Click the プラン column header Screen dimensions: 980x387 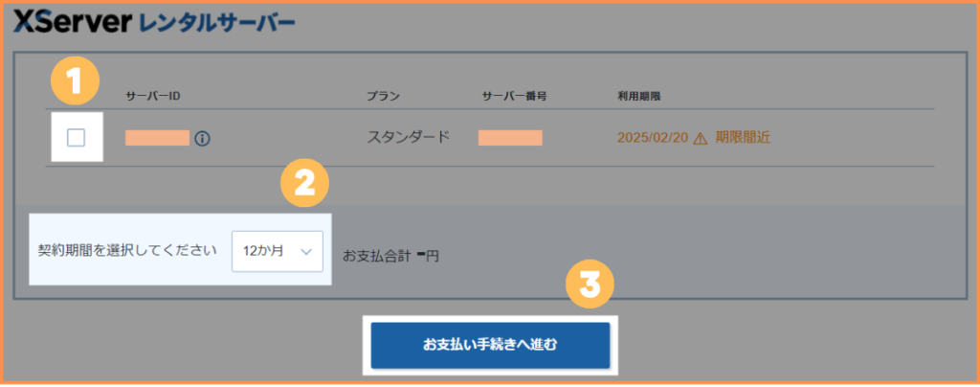pyautogui.click(x=383, y=97)
